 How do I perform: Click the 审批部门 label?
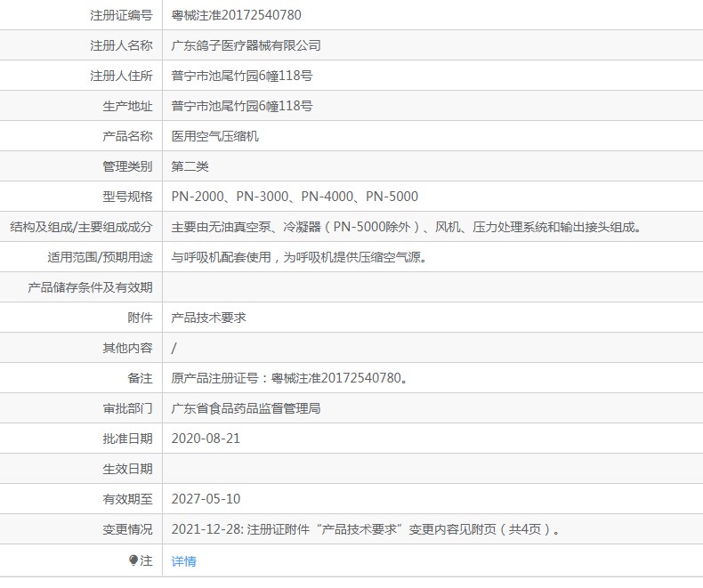127,408
